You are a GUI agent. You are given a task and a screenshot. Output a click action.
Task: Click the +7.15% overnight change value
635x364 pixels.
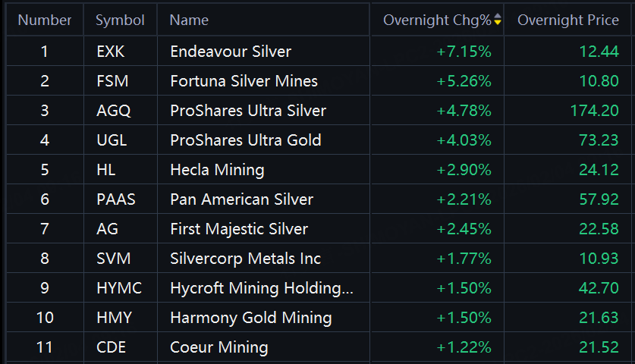point(464,52)
